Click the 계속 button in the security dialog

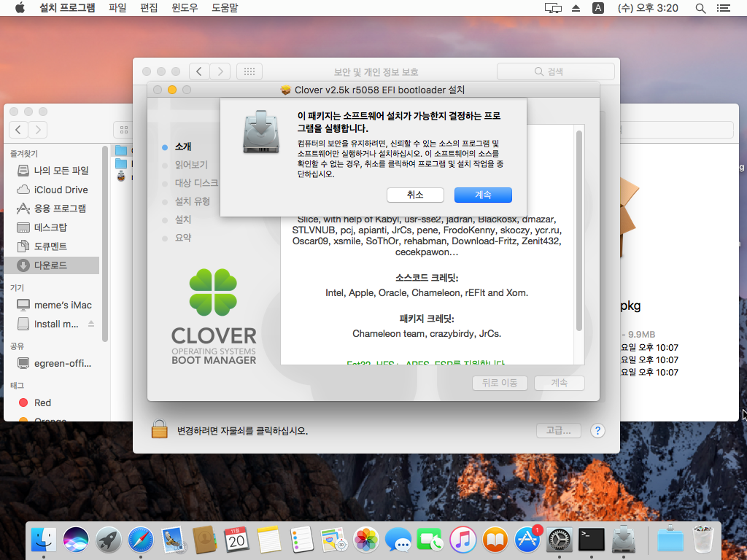(x=483, y=195)
